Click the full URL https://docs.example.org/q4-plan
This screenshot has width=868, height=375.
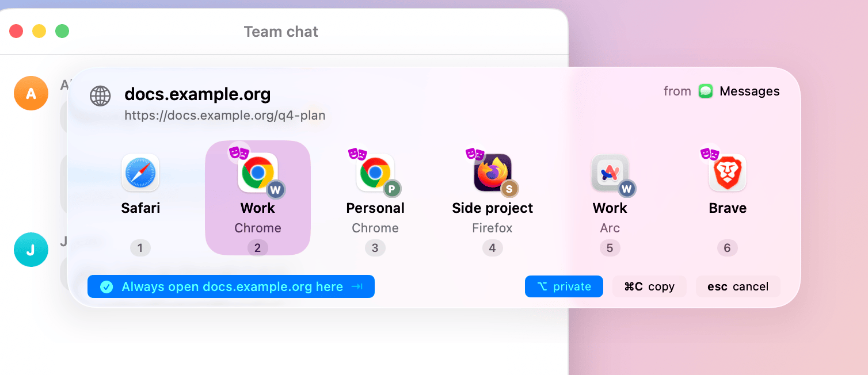(x=225, y=116)
